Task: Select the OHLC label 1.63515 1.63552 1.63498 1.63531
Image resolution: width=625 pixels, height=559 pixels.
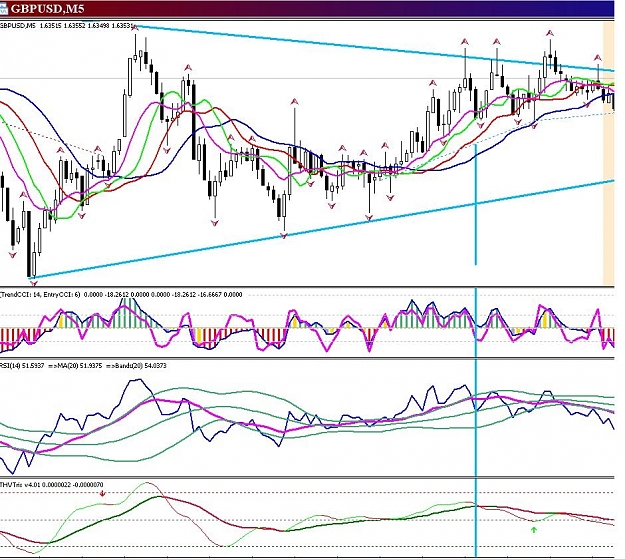Action: click(x=86, y=26)
